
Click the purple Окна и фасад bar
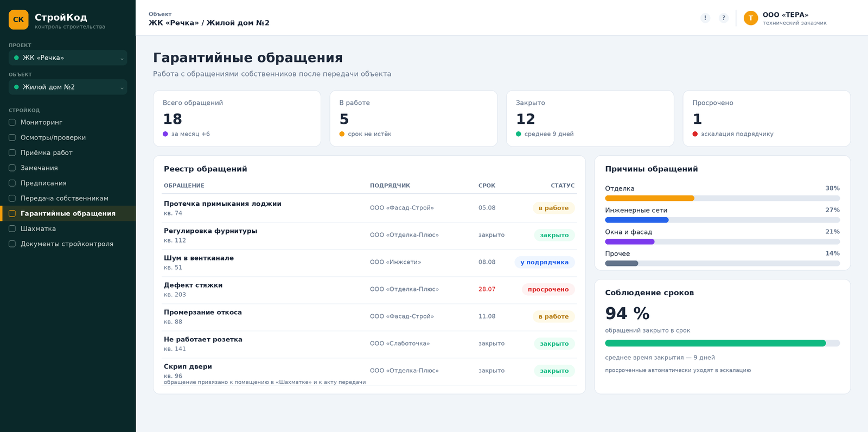(630, 242)
